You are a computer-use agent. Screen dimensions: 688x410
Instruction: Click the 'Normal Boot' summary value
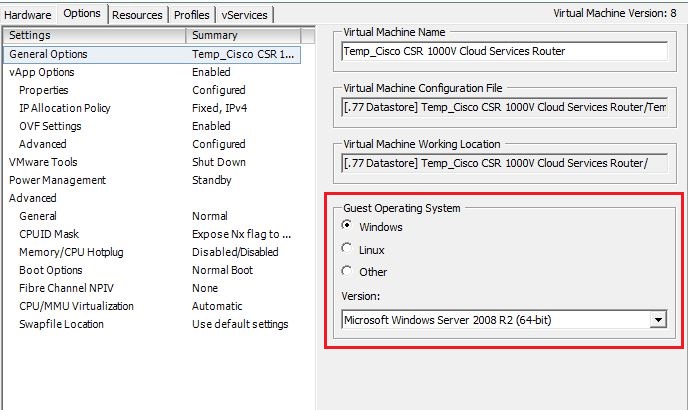pos(222,270)
